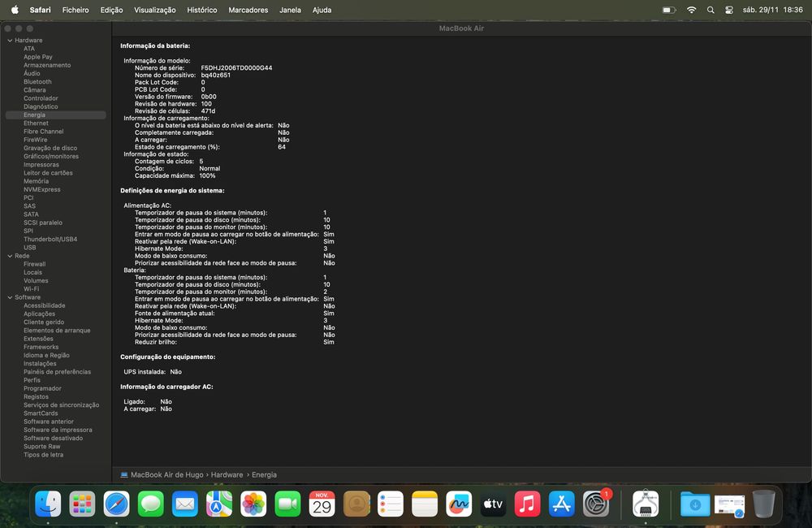Viewport: 812px width, 528px height.
Task: Click the 'Capacidade máxima: 100%' line
Action: [x=175, y=175]
